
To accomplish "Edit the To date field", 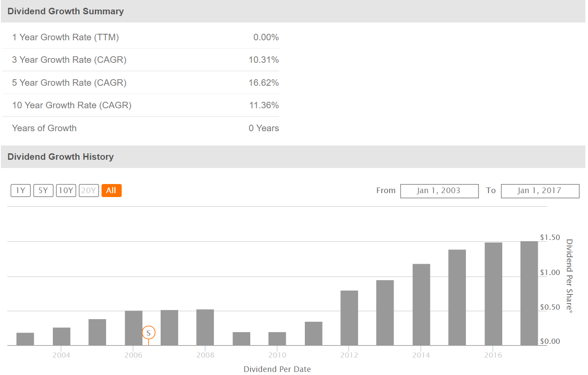I will 540,191.
